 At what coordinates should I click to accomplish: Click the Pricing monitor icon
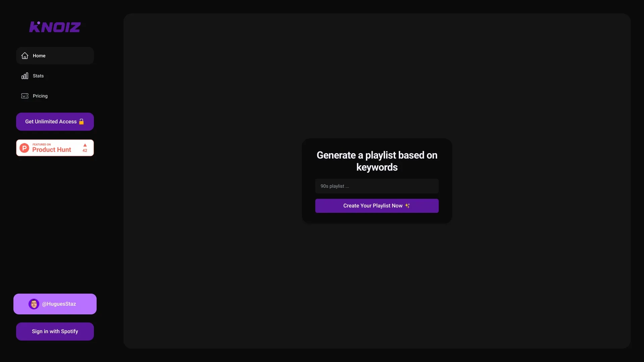(24, 96)
